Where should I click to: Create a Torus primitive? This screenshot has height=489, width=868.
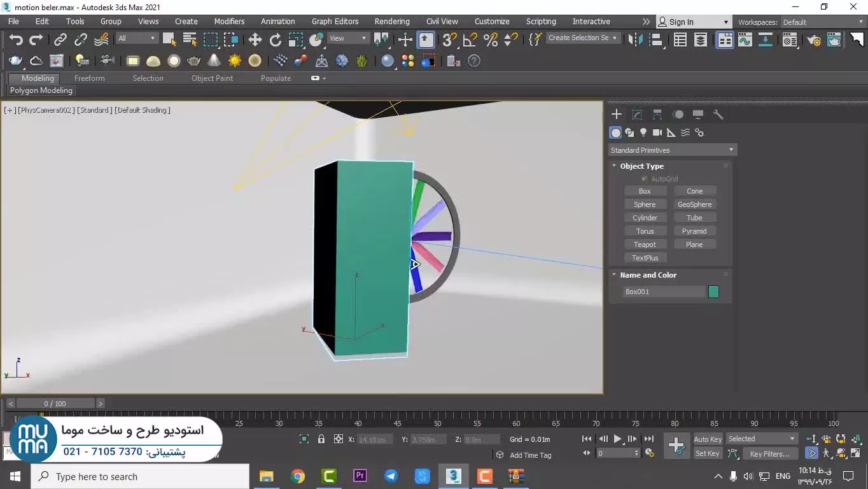point(645,231)
